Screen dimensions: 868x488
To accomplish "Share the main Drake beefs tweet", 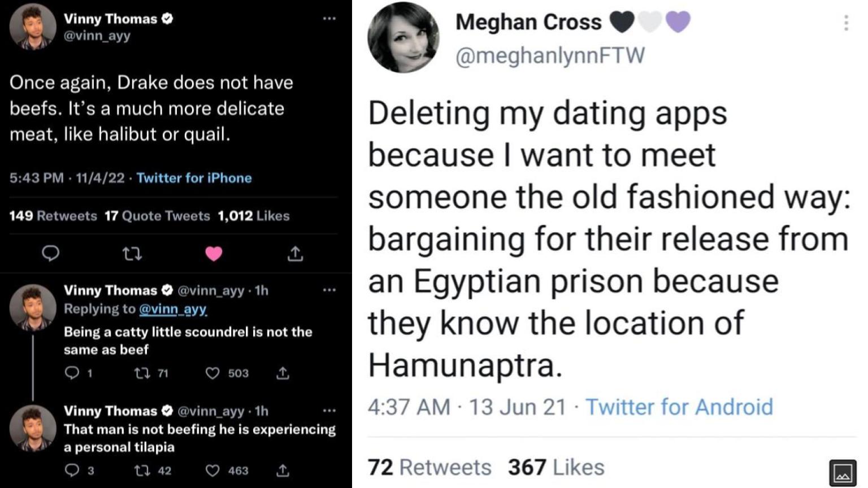I will (x=295, y=254).
